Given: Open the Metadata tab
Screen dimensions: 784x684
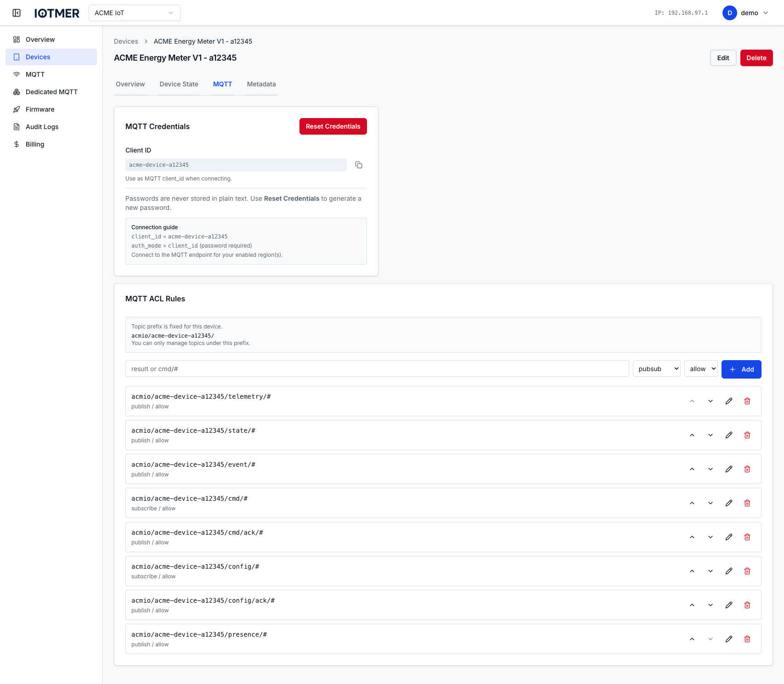Looking at the screenshot, I should pos(261,84).
